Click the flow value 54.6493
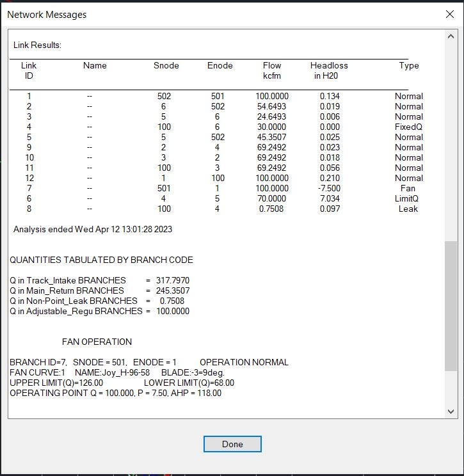This screenshot has height=476, width=464. click(x=271, y=107)
